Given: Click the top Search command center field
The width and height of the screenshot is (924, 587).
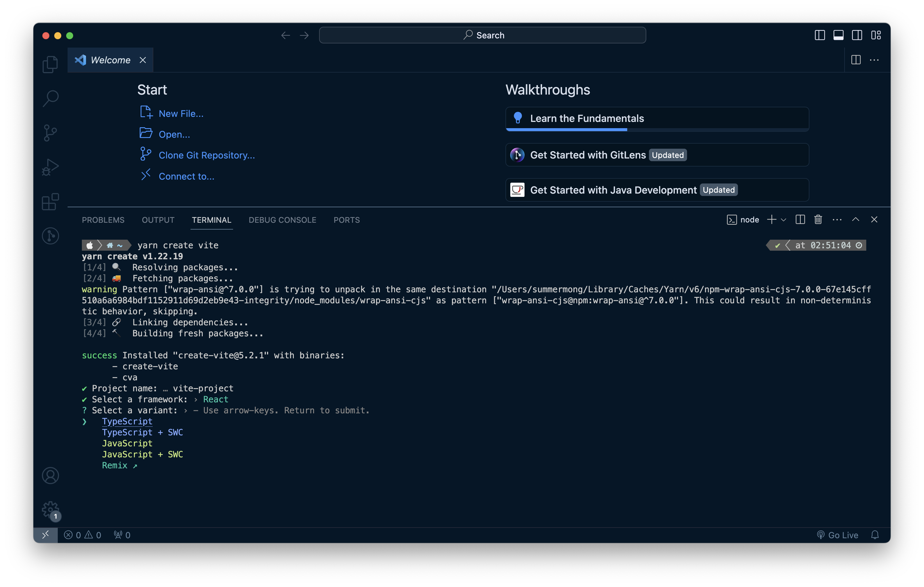Looking at the screenshot, I should point(482,35).
